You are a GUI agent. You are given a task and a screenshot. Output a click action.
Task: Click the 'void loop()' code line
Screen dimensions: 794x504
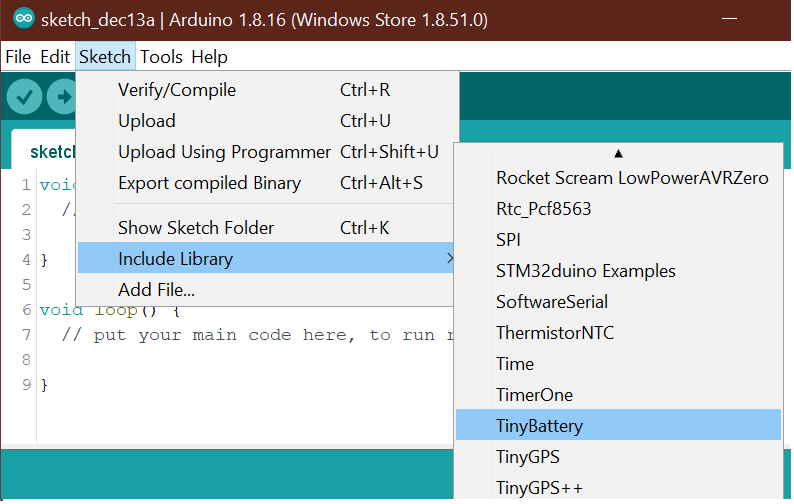[x=109, y=310]
